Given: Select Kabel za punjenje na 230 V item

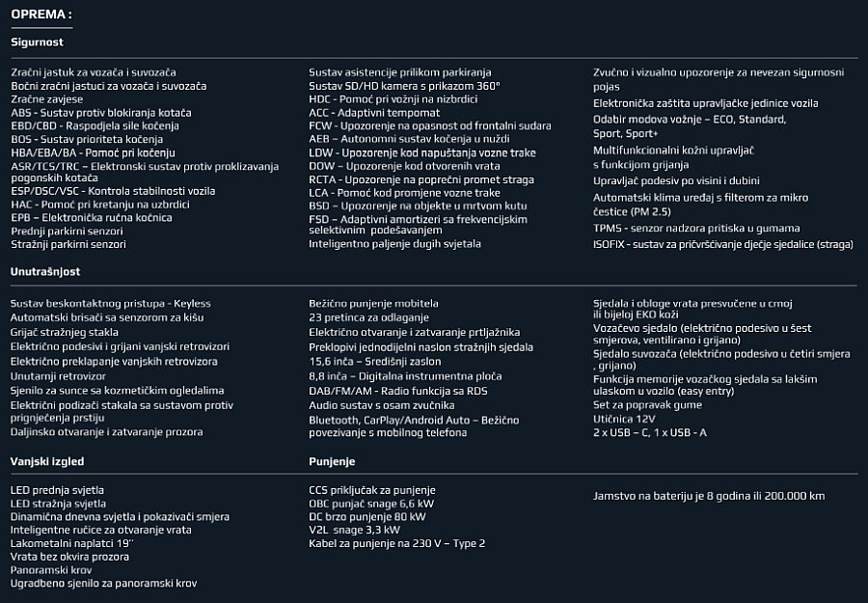Looking at the screenshot, I should click(397, 543).
